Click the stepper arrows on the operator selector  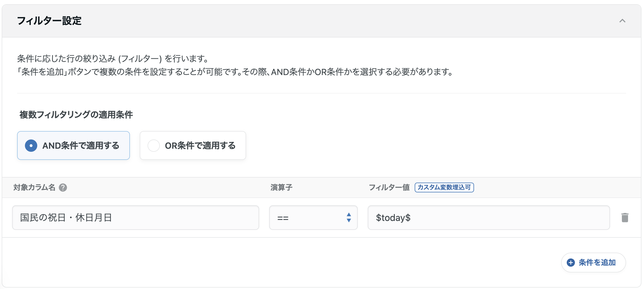pyautogui.click(x=349, y=217)
